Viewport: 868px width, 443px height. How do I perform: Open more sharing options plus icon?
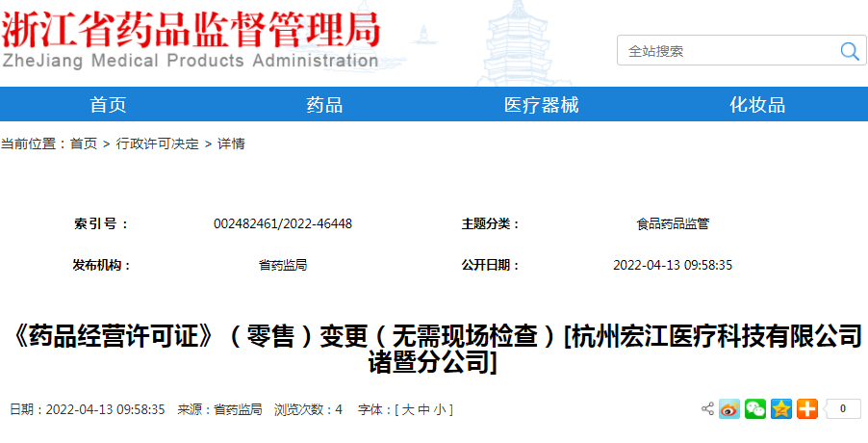point(807,409)
